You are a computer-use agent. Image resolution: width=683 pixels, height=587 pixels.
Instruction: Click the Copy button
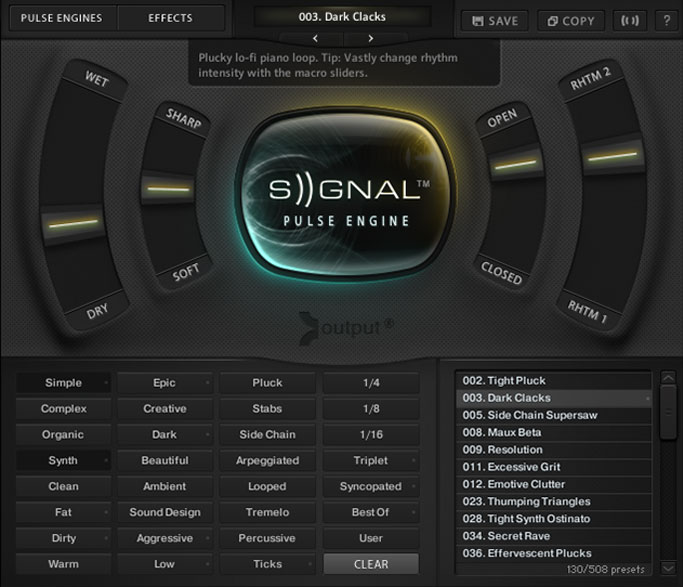[x=571, y=21]
